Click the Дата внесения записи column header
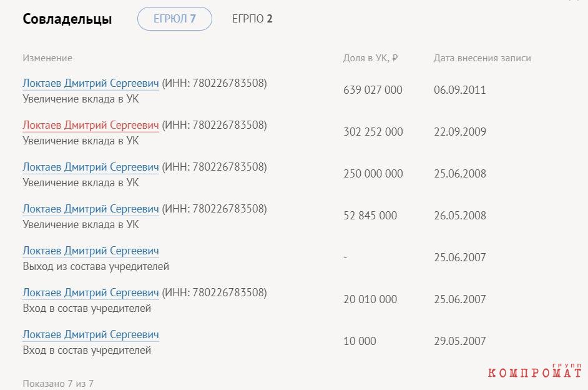The width and height of the screenshot is (588, 390). click(483, 58)
